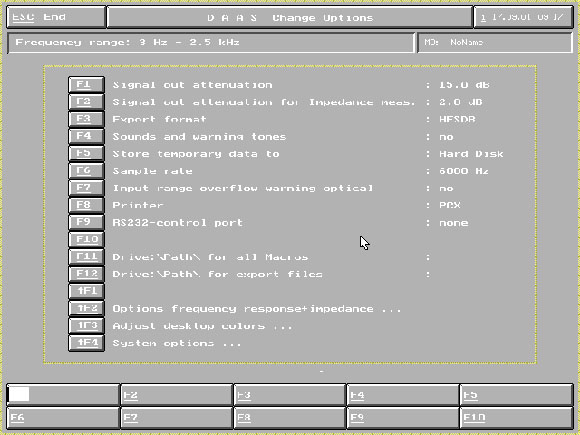Open shift-F3 Adjust desktop colors
The height and width of the screenshot is (435, 580).
pos(86,326)
